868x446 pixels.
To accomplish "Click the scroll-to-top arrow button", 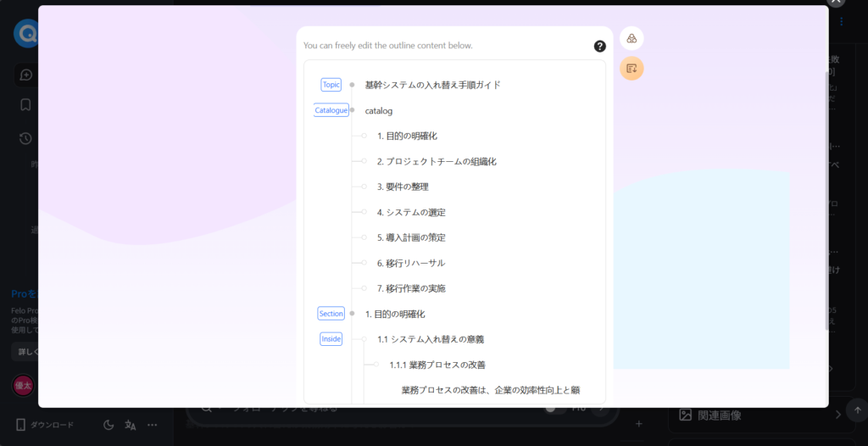I will pos(856,410).
